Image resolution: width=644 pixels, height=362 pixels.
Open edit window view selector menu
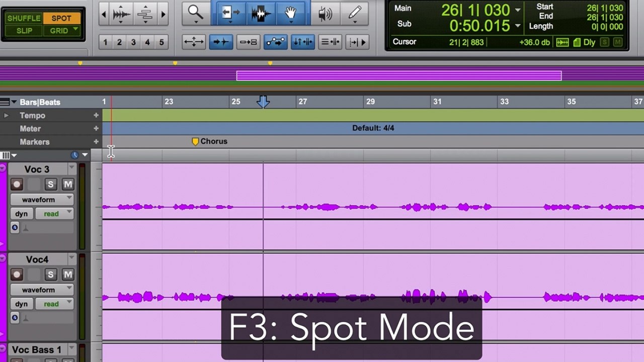(9, 155)
